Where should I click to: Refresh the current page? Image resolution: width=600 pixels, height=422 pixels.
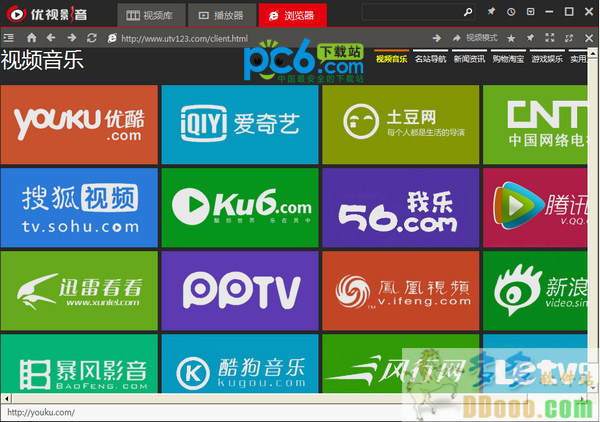click(x=91, y=38)
